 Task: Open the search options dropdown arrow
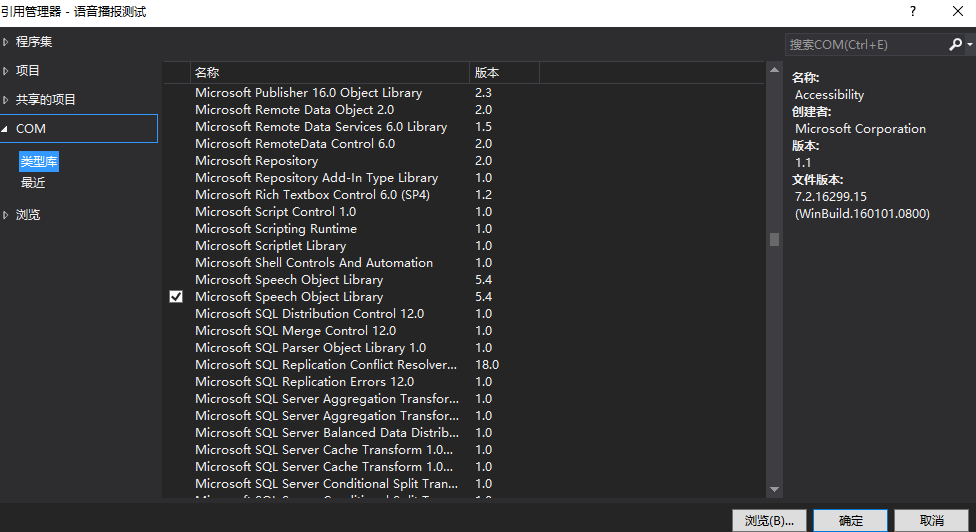coord(970,44)
